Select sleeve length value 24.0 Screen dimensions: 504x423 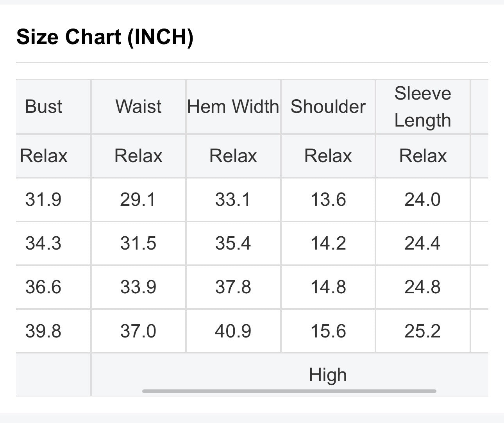[422, 200]
